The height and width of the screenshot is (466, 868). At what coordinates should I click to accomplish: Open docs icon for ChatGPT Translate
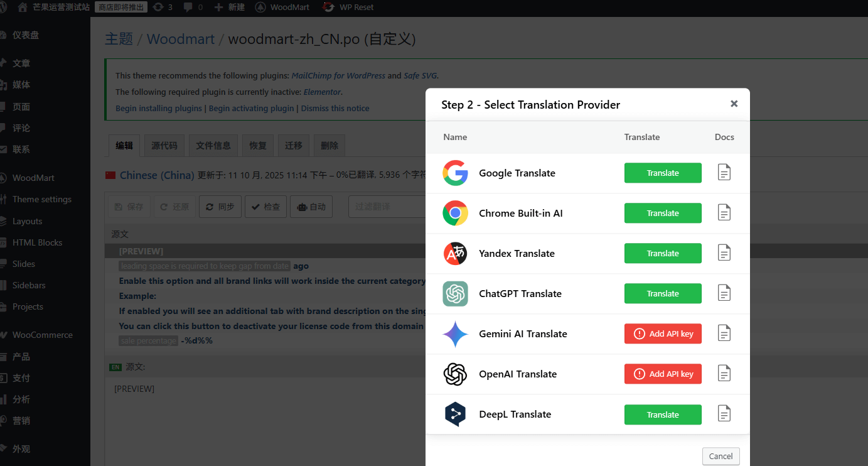click(724, 293)
